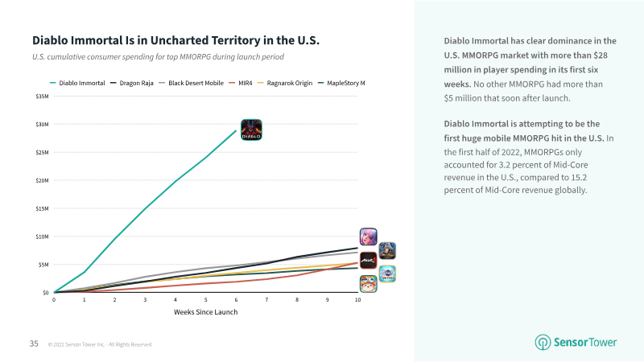This screenshot has width=644, height=362.
Task: Click the Sensor Tower logo
Action: 576,343
